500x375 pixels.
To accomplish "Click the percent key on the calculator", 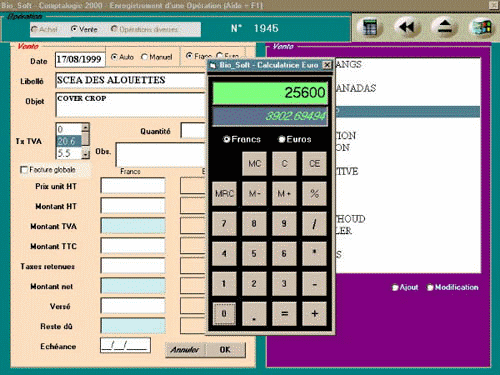I will tap(314, 194).
